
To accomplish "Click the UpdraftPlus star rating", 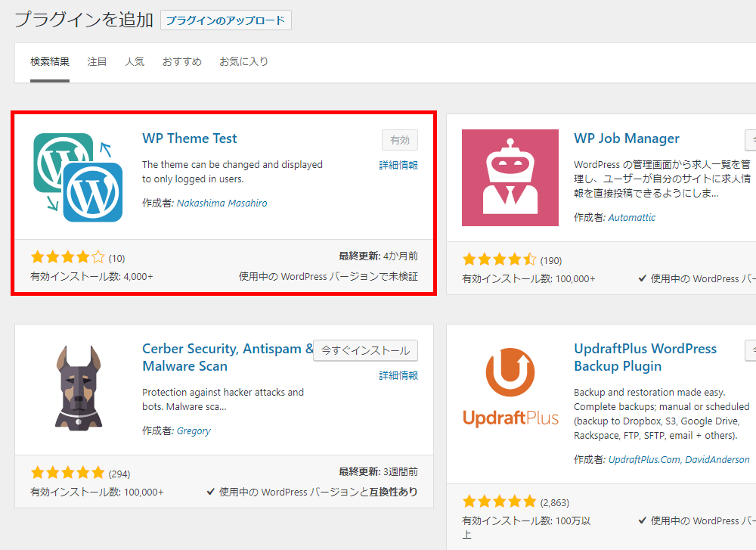I will pyautogui.click(x=499, y=502).
